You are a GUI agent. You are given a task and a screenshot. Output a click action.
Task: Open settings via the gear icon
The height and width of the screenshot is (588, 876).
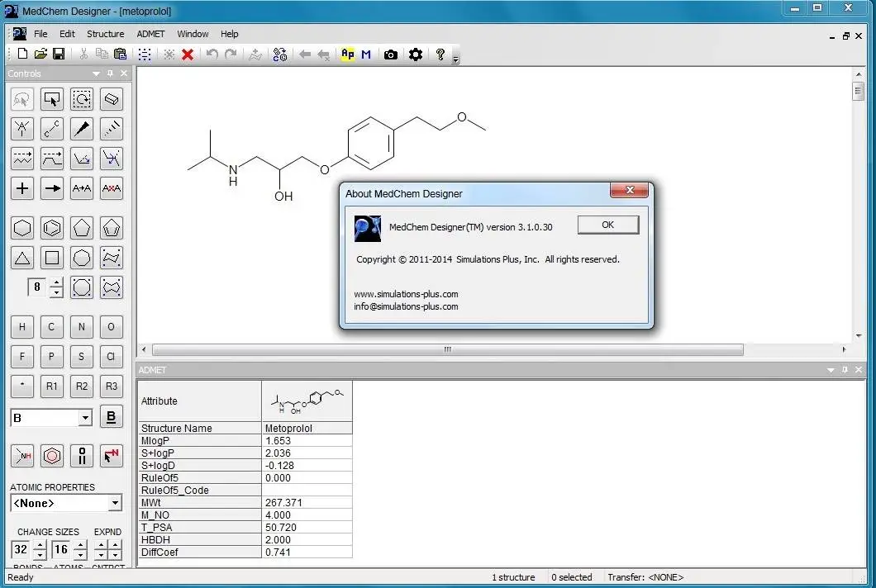pyautogui.click(x=415, y=55)
